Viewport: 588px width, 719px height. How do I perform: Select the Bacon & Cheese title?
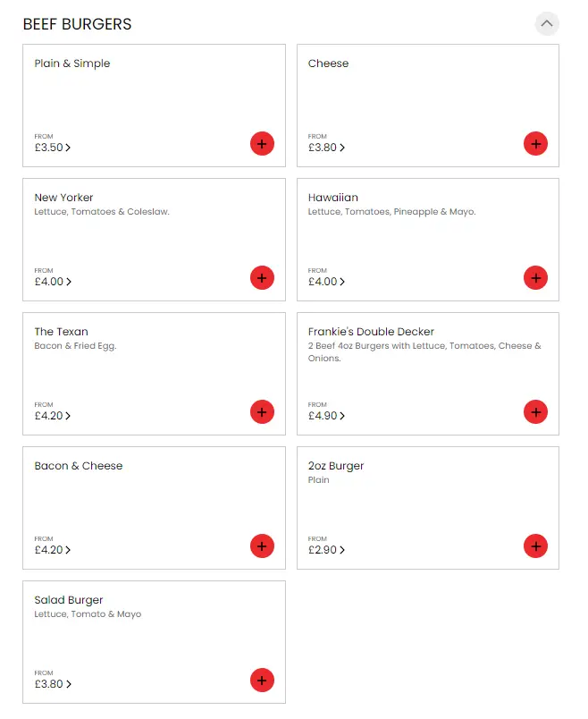tap(79, 466)
